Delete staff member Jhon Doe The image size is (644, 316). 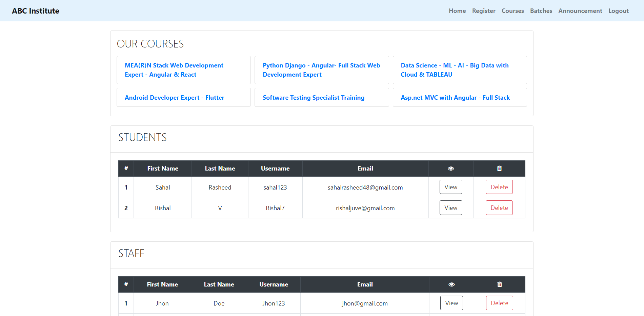point(499,303)
